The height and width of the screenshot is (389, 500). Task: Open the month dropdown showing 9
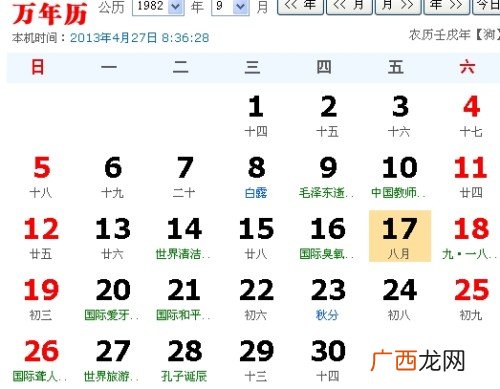point(230,6)
